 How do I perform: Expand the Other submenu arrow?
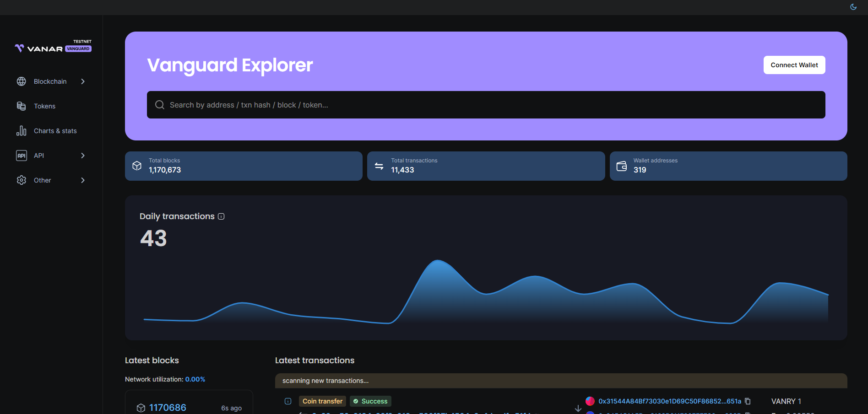click(x=83, y=180)
